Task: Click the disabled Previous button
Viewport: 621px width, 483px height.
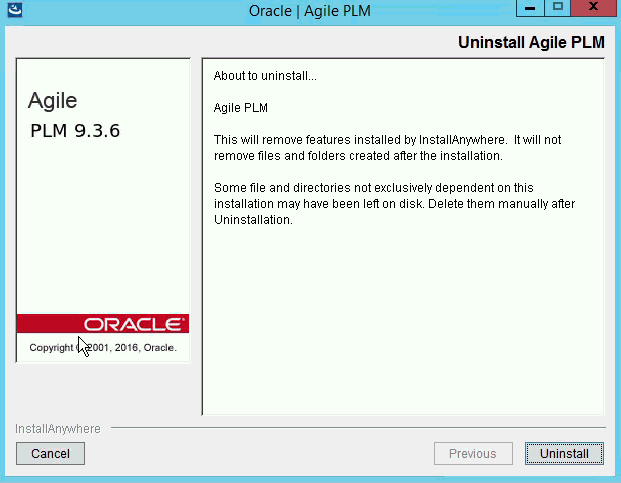Action: click(x=473, y=453)
